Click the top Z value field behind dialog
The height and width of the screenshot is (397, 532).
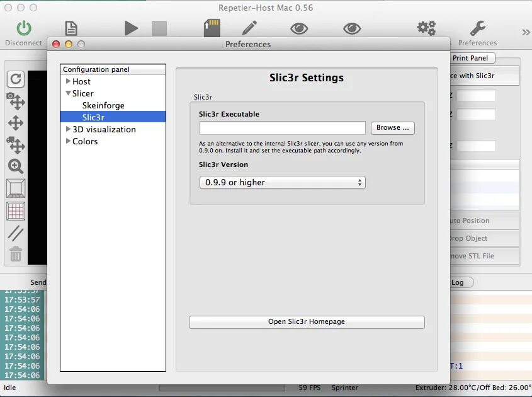point(476,95)
